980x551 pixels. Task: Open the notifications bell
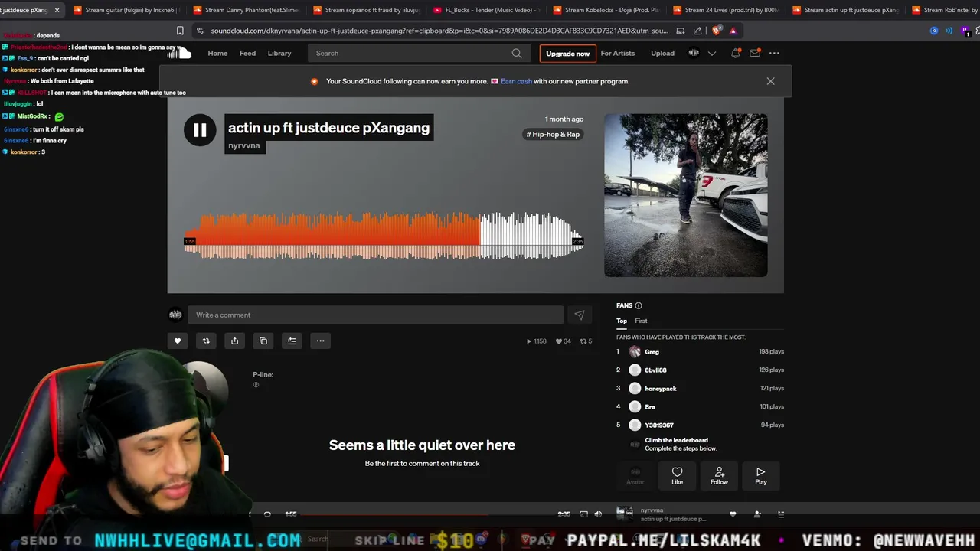(735, 54)
